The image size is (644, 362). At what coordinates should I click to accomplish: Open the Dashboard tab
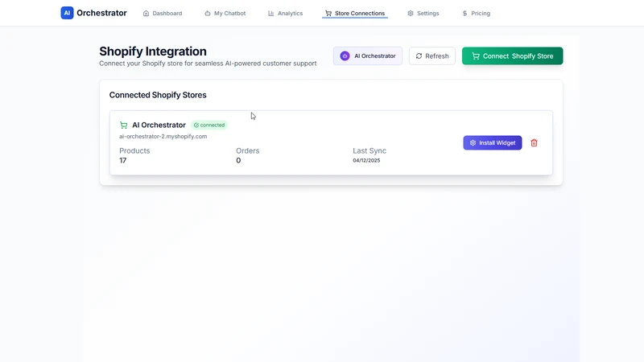tap(163, 13)
